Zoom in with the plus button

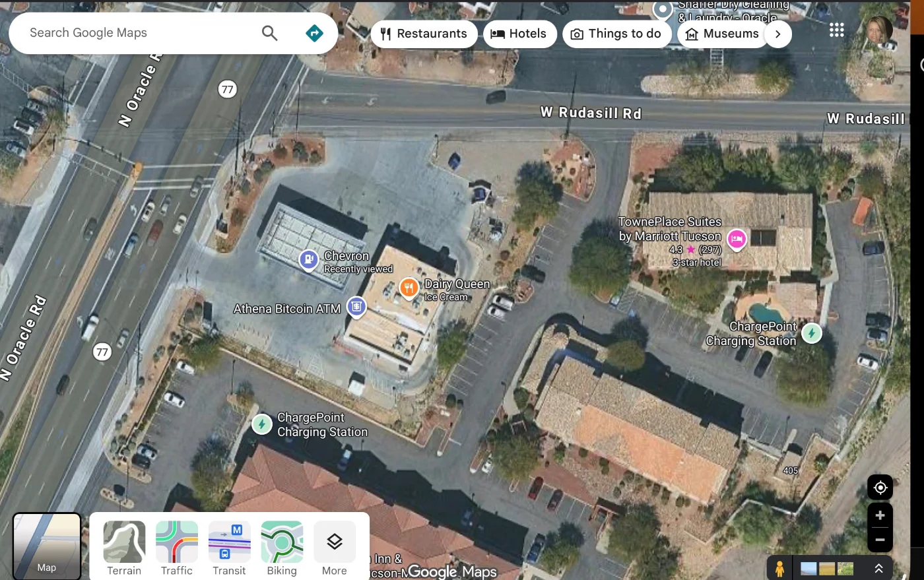tap(880, 515)
